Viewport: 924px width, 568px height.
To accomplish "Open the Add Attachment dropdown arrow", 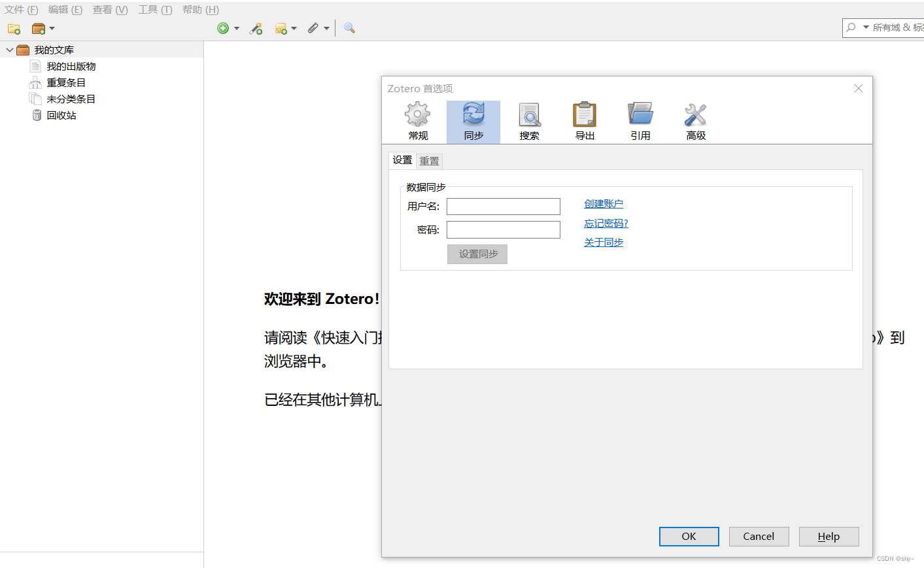I will click(326, 29).
